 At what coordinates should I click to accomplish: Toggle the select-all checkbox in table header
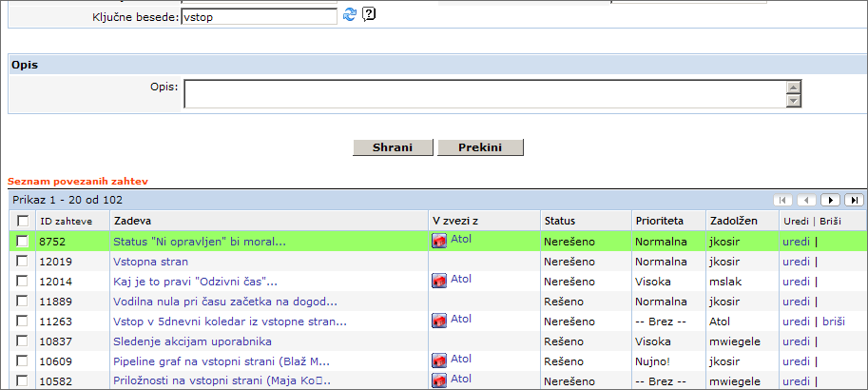click(23, 221)
